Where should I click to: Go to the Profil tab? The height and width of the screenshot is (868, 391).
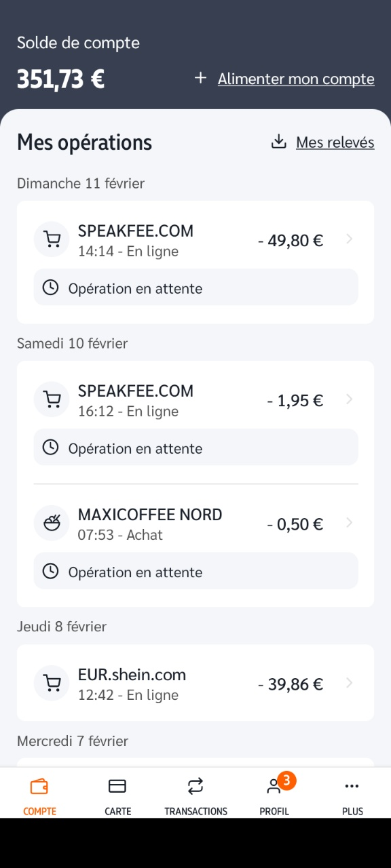[x=274, y=795]
